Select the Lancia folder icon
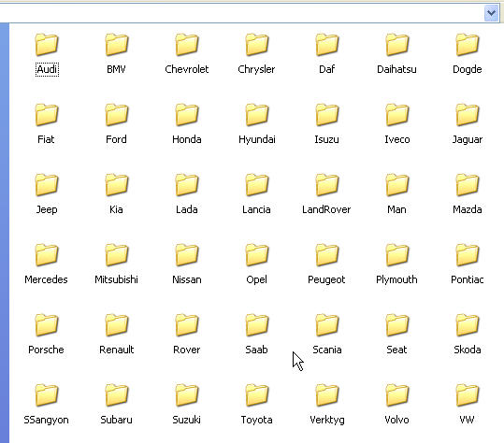The image size is (504, 443). tap(257, 184)
